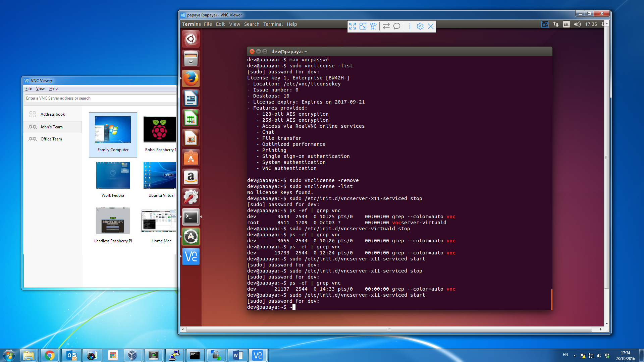Open Chrome from the Windows taskbar
This screenshot has height=362, width=644.
click(50, 355)
